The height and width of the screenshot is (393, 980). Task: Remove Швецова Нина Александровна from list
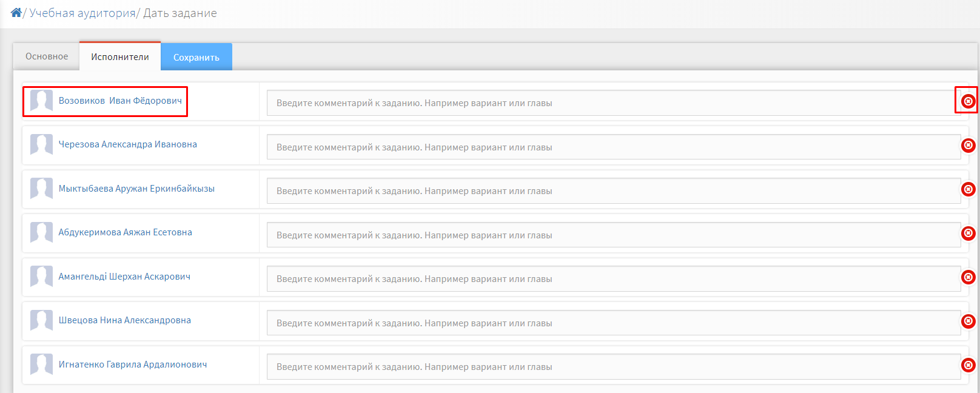coord(968,321)
